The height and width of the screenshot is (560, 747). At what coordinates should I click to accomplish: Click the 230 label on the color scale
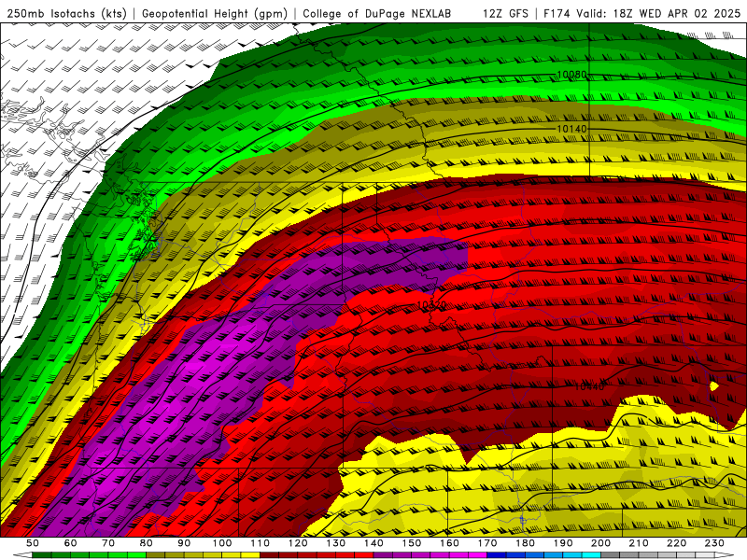click(714, 543)
